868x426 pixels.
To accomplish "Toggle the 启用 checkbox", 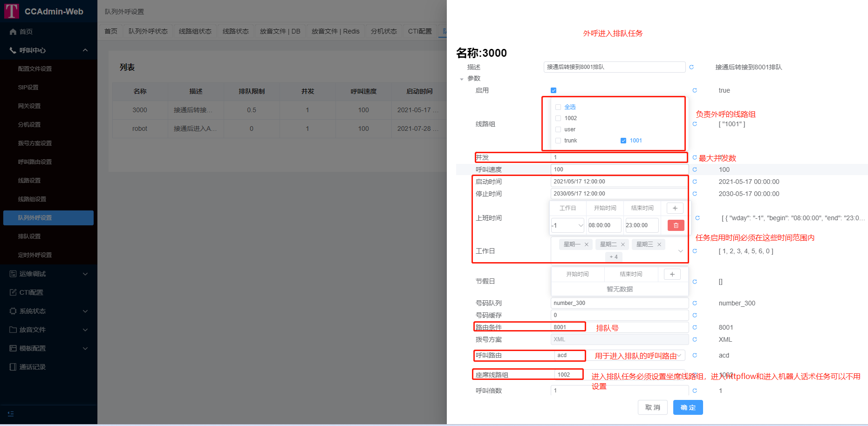I will click(x=554, y=90).
